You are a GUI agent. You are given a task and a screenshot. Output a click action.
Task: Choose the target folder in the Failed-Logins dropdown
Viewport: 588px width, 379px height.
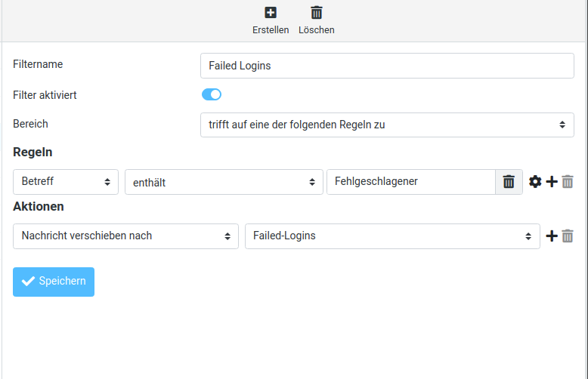click(391, 236)
